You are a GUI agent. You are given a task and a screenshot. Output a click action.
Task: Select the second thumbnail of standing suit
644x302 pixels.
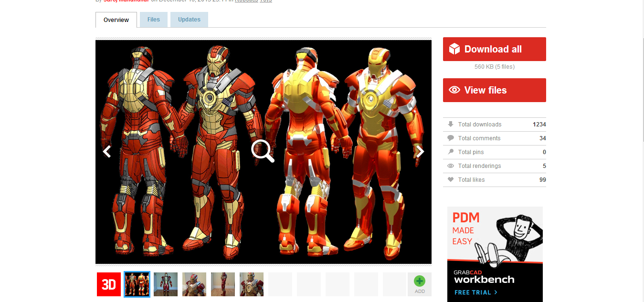point(166,284)
